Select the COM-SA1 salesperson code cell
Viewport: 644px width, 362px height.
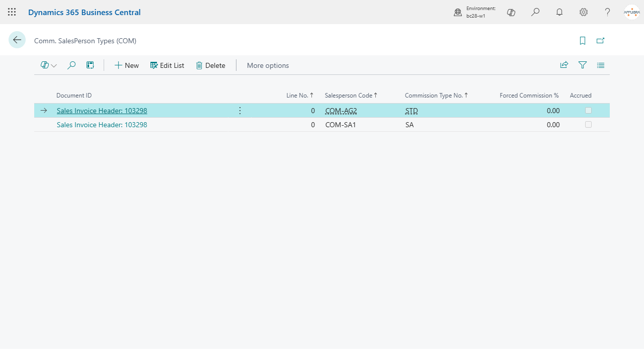coord(341,125)
